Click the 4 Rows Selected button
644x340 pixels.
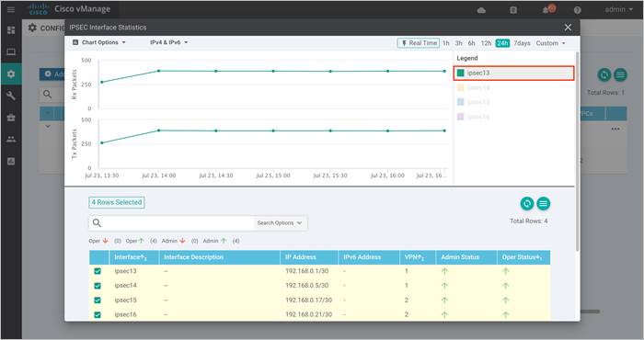point(117,202)
